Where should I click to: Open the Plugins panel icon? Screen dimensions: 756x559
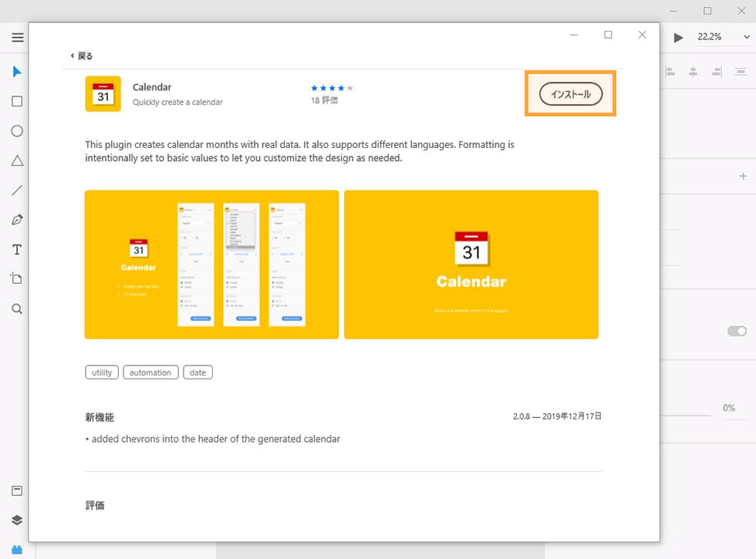(x=17, y=549)
